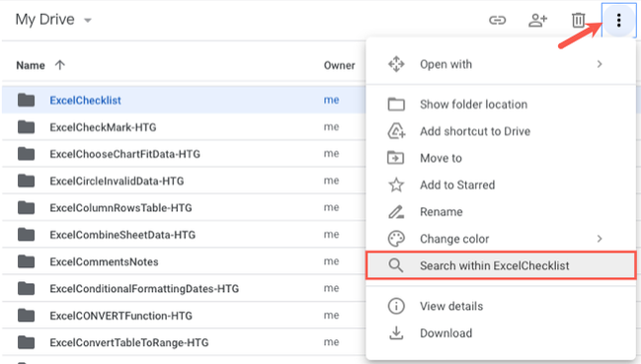Click the My Drive title
The width and height of the screenshot is (641, 364).
45,20
